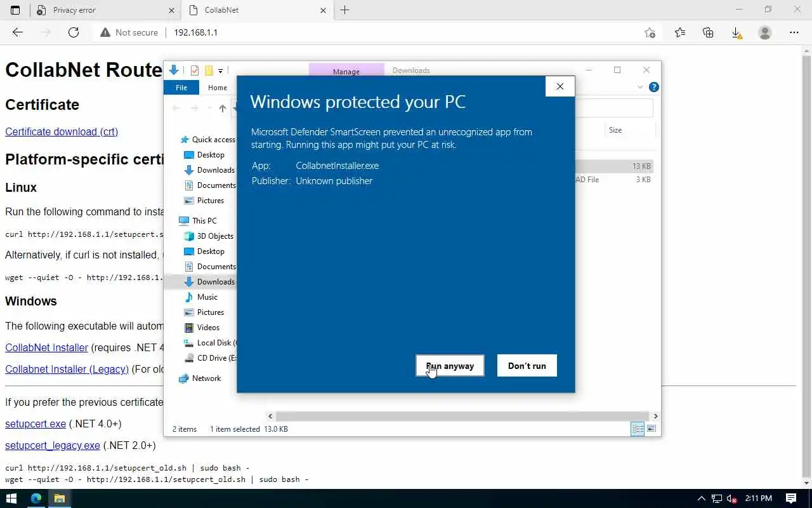Viewport: 812px width, 508px height.
Task: Click the Not secure warning icon
Action: point(105,32)
